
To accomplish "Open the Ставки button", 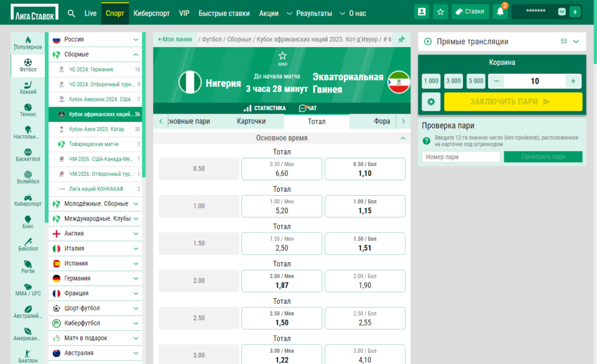I will click(x=470, y=12).
